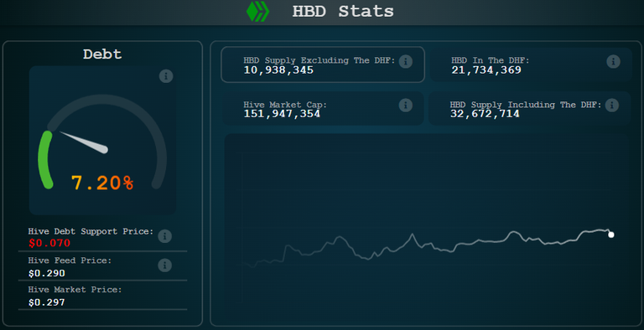
Task: Click the red $0.070 support price
Action: pos(49,243)
